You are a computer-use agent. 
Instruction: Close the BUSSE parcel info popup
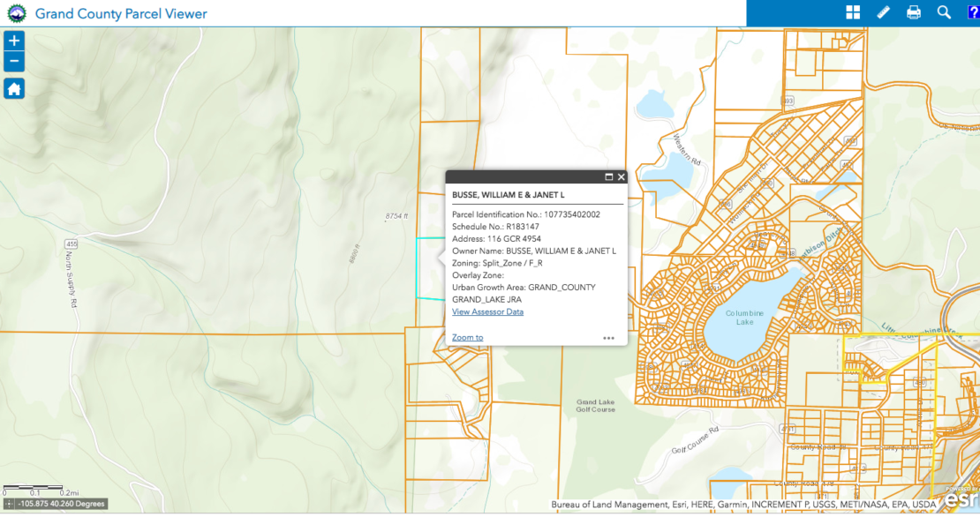(x=622, y=176)
